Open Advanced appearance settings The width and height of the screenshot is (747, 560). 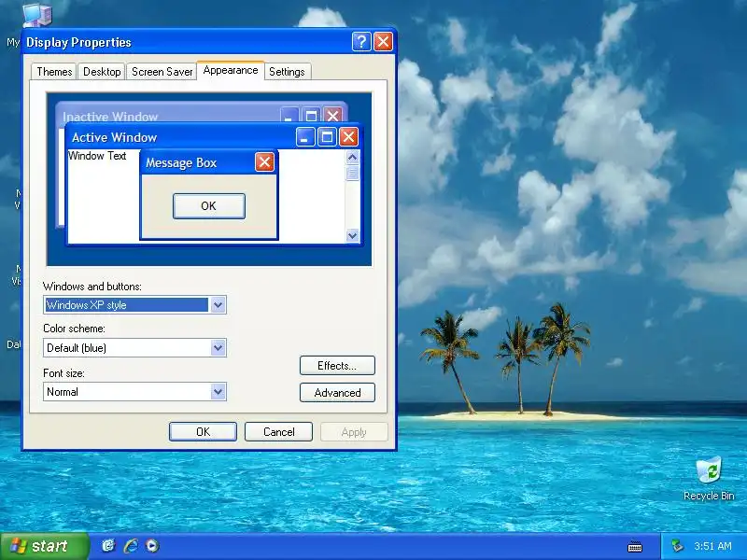pyautogui.click(x=337, y=393)
